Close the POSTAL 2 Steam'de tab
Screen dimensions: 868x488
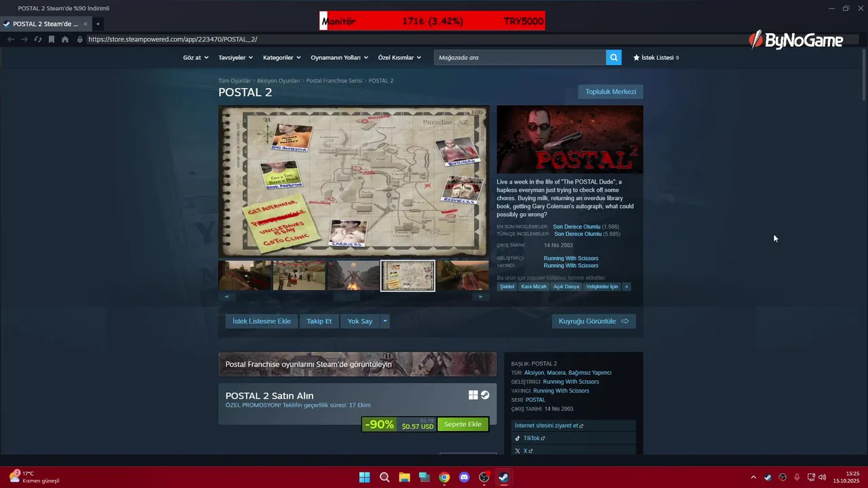85,24
